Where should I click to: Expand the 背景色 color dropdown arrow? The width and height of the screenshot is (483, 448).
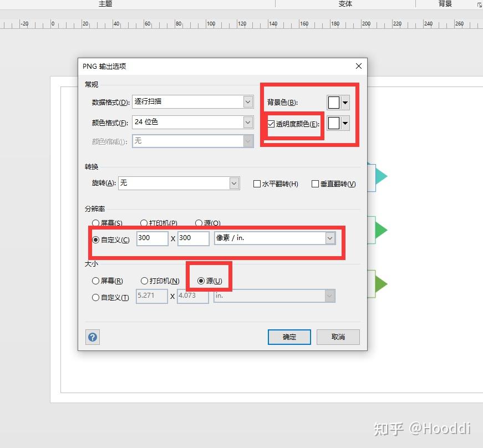point(345,103)
